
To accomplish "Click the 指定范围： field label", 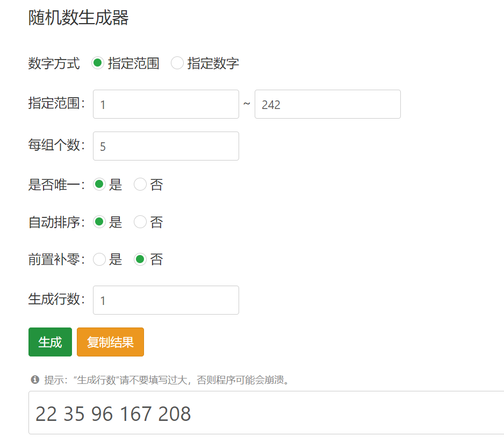I will 56,103.
